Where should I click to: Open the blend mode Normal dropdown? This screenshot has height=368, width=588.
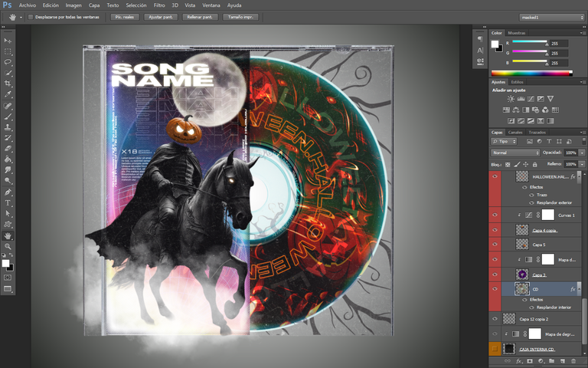pos(515,153)
